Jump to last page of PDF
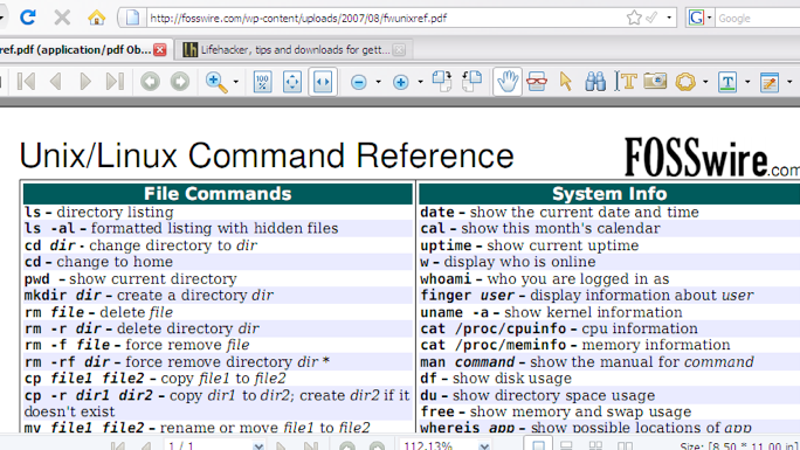Screen dimensions: 800x450 pyautogui.click(x=115, y=81)
